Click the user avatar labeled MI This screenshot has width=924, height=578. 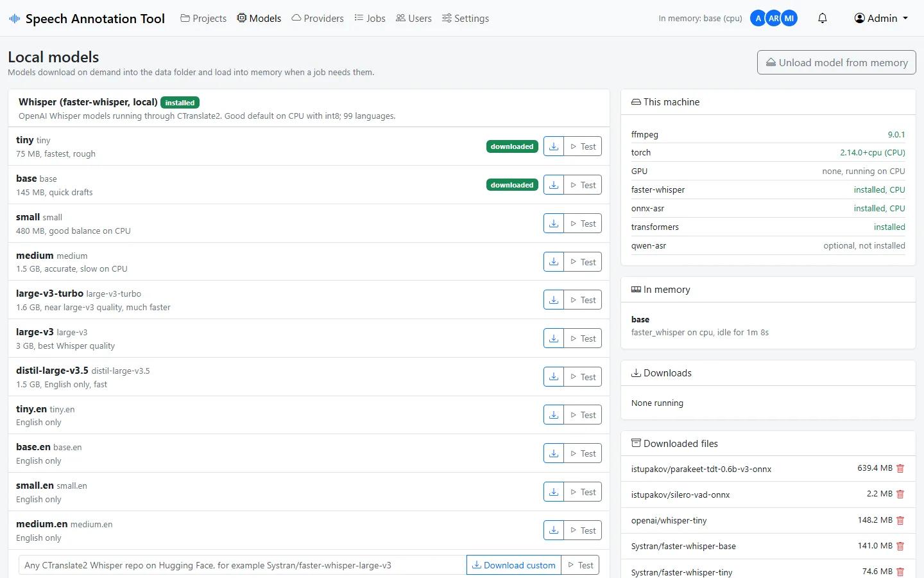tap(789, 18)
